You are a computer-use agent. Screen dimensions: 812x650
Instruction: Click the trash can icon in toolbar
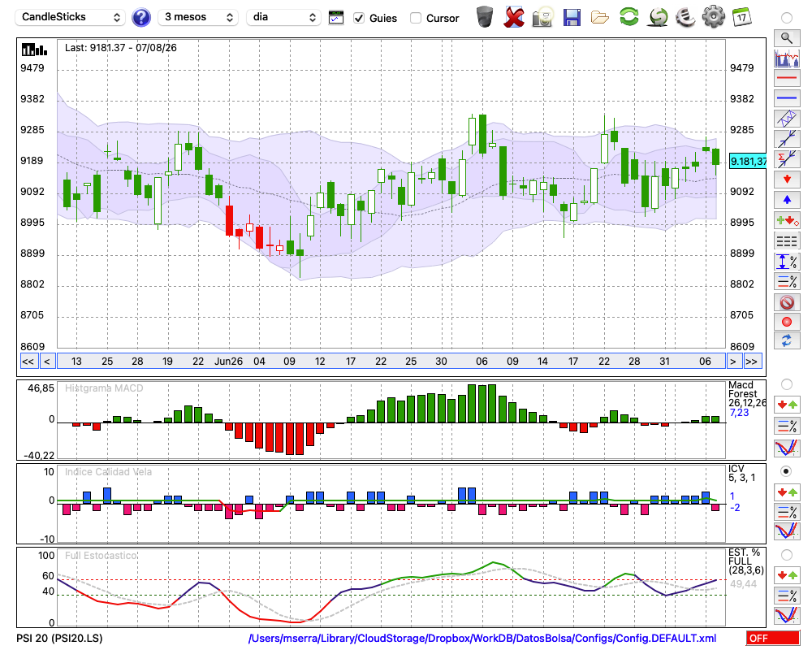pyautogui.click(x=485, y=17)
